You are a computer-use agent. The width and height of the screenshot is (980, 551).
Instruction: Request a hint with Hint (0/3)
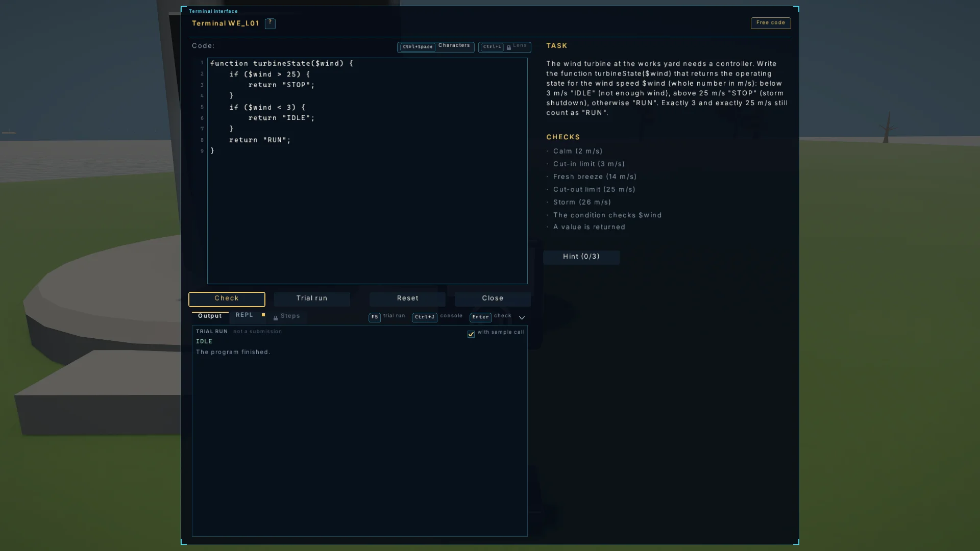pos(581,257)
